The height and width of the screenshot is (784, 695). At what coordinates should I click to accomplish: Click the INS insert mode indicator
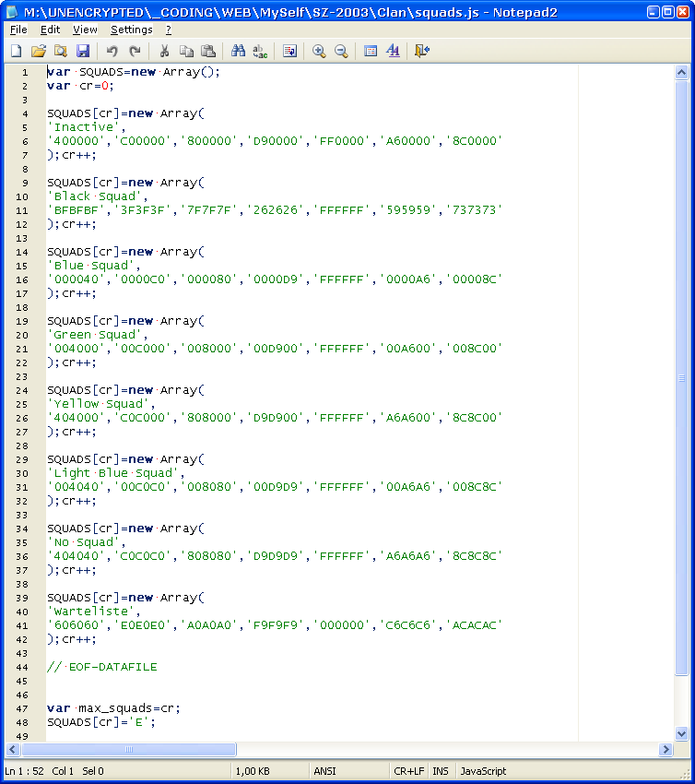(441, 771)
